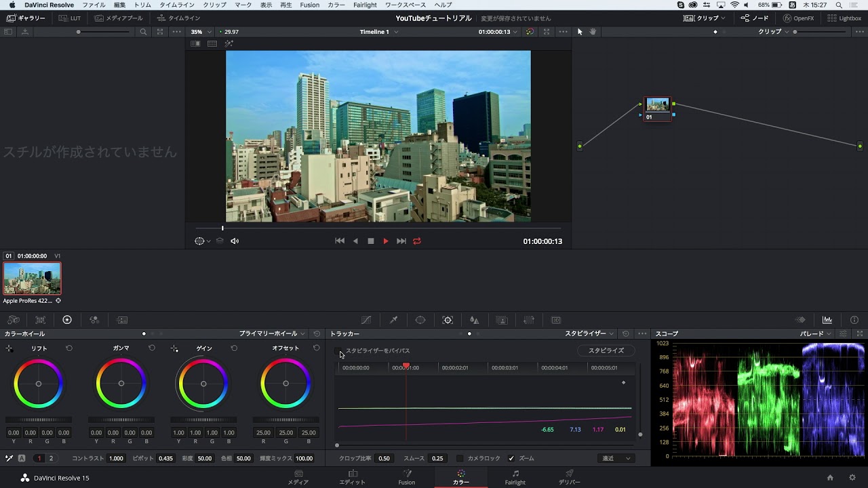Open the Power Window palette icon
The width and height of the screenshot is (868, 488).
(x=420, y=320)
